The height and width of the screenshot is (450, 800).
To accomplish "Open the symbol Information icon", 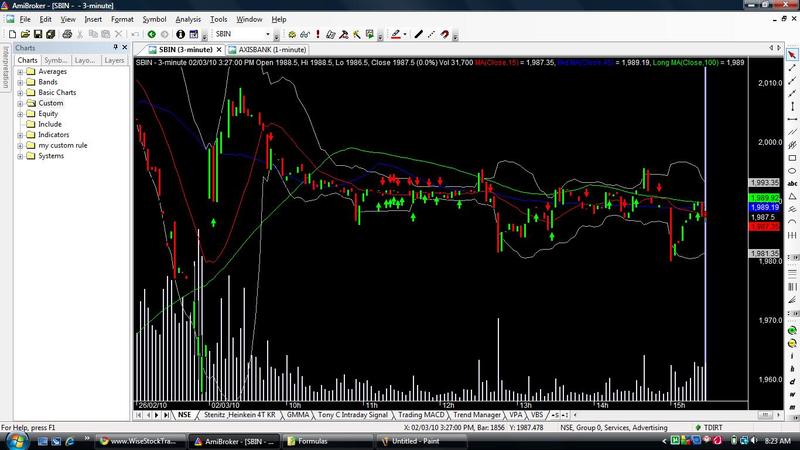I will click(180, 34).
